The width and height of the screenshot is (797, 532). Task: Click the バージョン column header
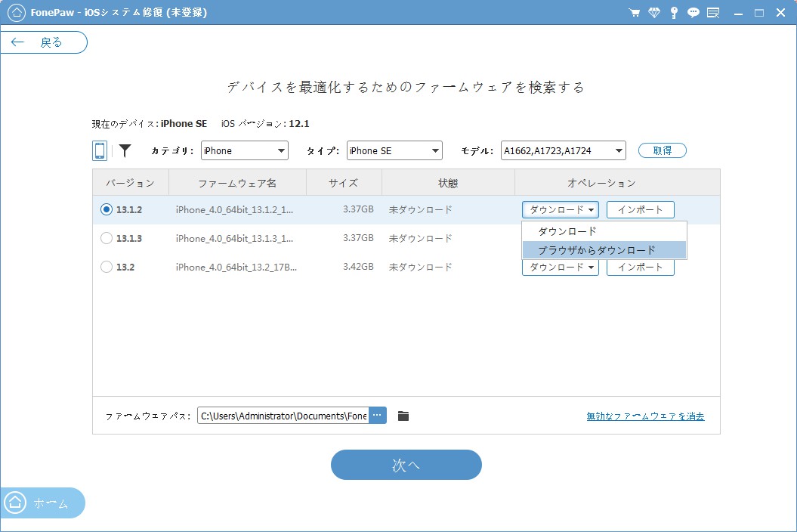[131, 183]
